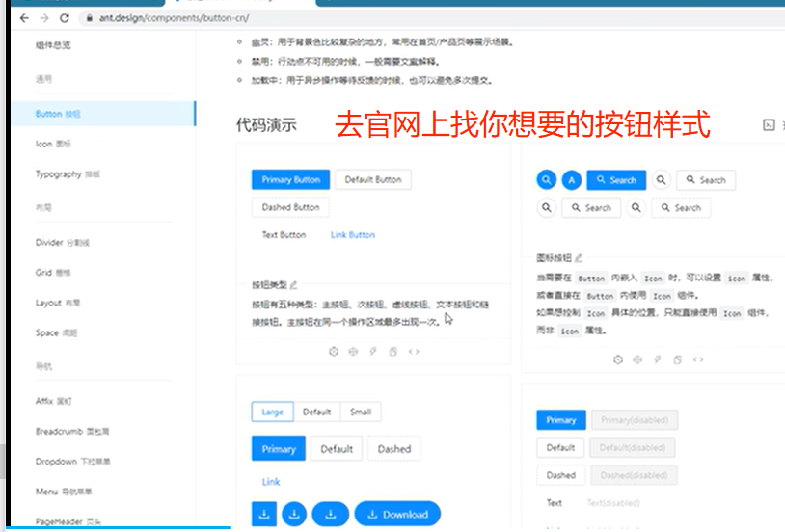Click the edit pencil icon next to 按钮类型

click(293, 284)
